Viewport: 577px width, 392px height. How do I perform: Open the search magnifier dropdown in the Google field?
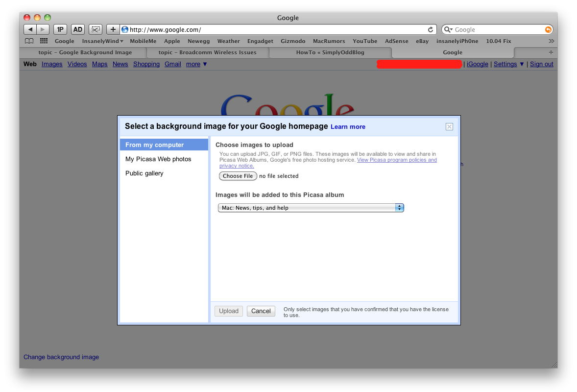448,29
